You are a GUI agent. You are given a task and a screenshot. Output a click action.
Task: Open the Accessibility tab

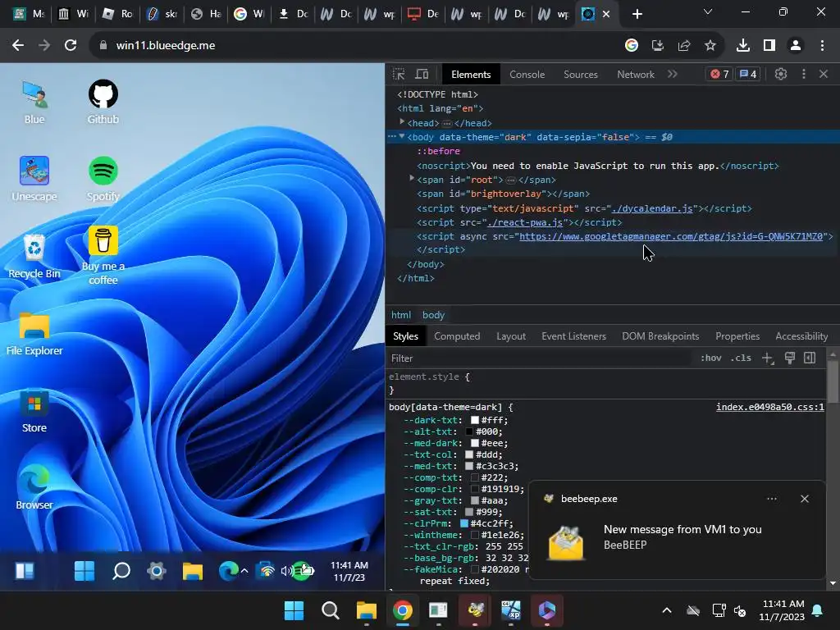[x=801, y=336]
